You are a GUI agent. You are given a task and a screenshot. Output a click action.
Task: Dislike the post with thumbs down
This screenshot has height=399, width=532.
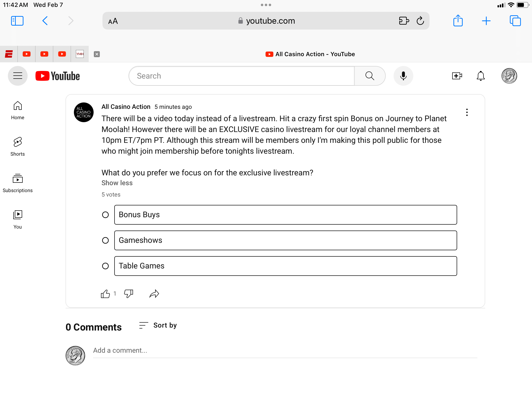(x=129, y=294)
